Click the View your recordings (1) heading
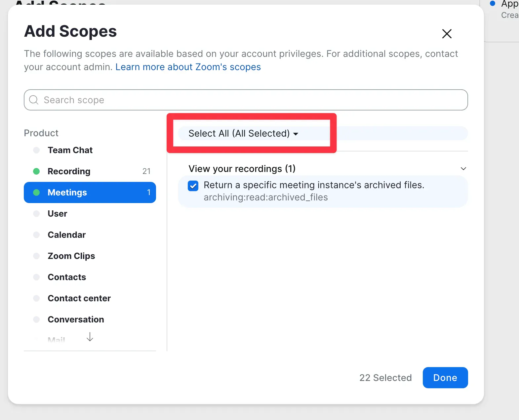519x420 pixels. tap(242, 169)
